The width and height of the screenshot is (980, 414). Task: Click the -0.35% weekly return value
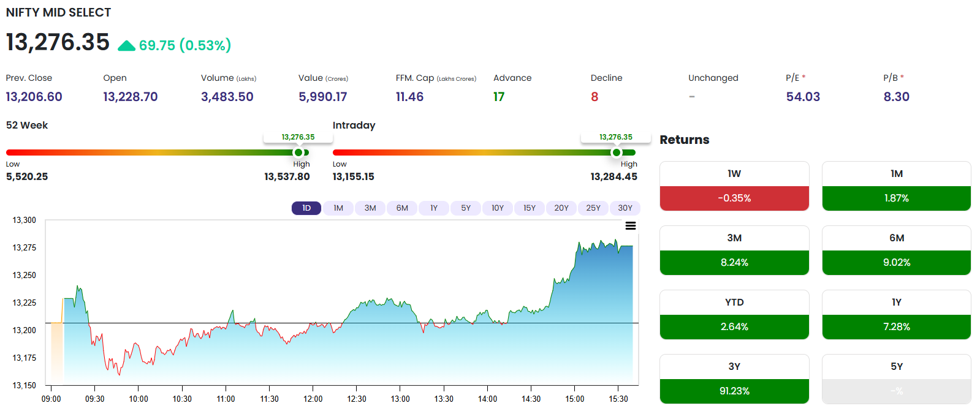pos(734,198)
